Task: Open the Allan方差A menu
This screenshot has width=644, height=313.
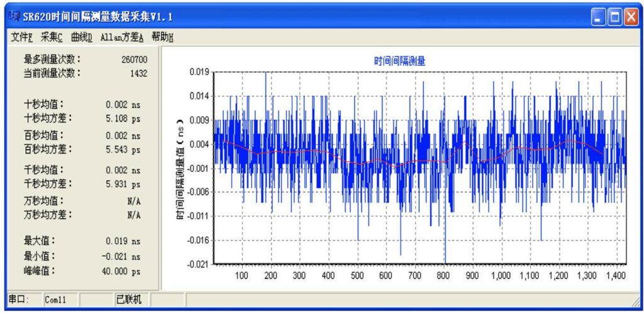Action: pyautogui.click(x=122, y=38)
